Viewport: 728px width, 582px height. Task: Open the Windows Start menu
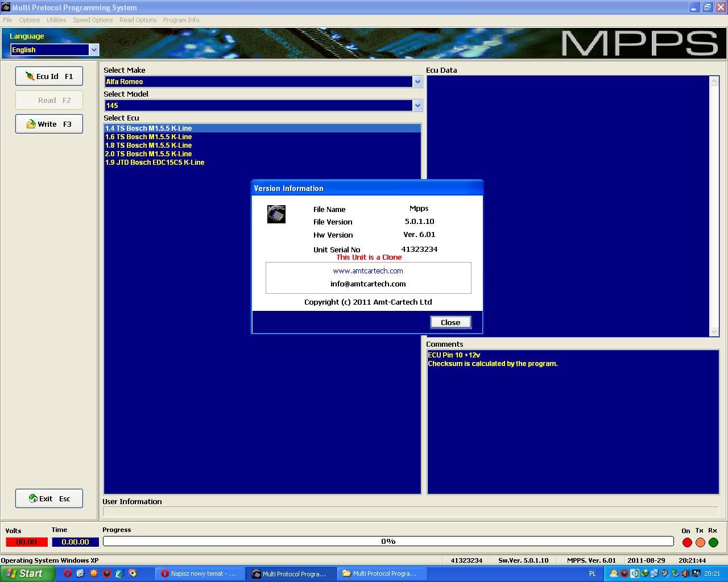[27, 573]
